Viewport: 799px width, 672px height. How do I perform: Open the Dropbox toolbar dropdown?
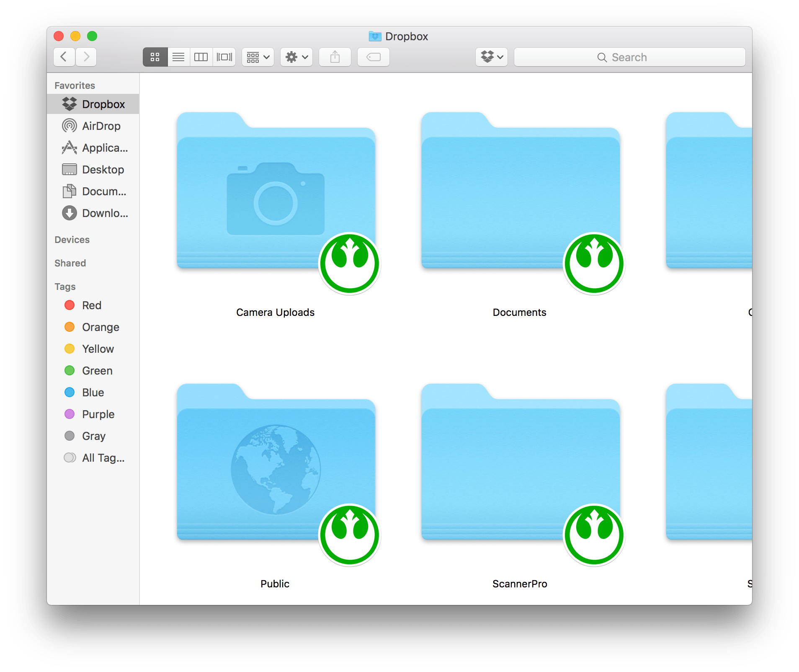click(491, 57)
